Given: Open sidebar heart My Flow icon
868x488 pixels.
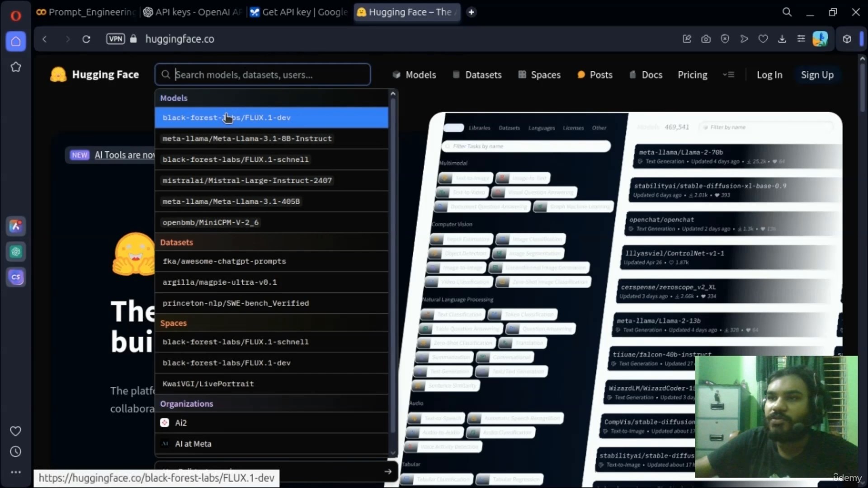Looking at the screenshot, I should tap(16, 431).
